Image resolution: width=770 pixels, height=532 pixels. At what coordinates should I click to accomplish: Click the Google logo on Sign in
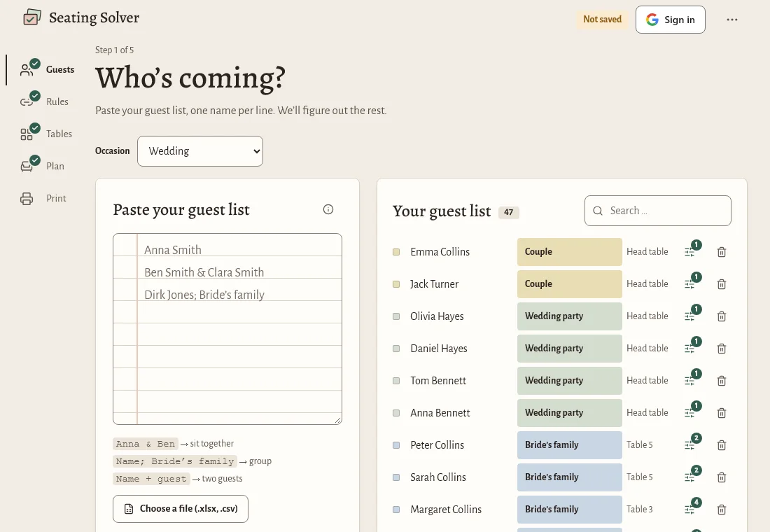click(652, 20)
